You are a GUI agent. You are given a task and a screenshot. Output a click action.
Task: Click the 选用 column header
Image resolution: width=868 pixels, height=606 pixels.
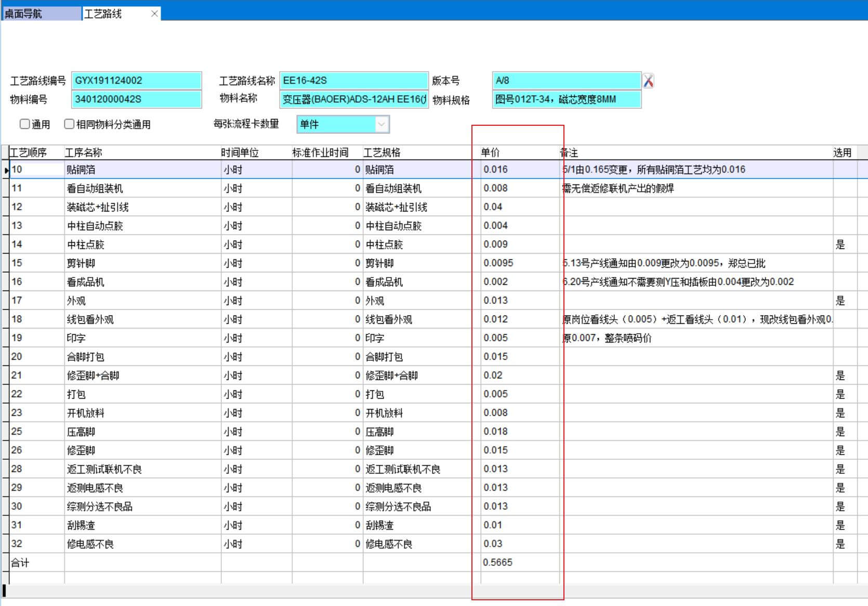[x=842, y=152]
